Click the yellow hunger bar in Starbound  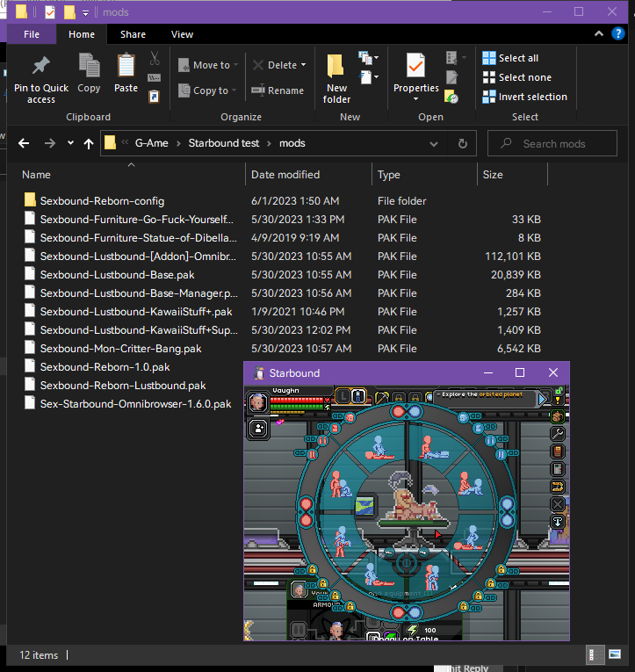click(x=287, y=412)
